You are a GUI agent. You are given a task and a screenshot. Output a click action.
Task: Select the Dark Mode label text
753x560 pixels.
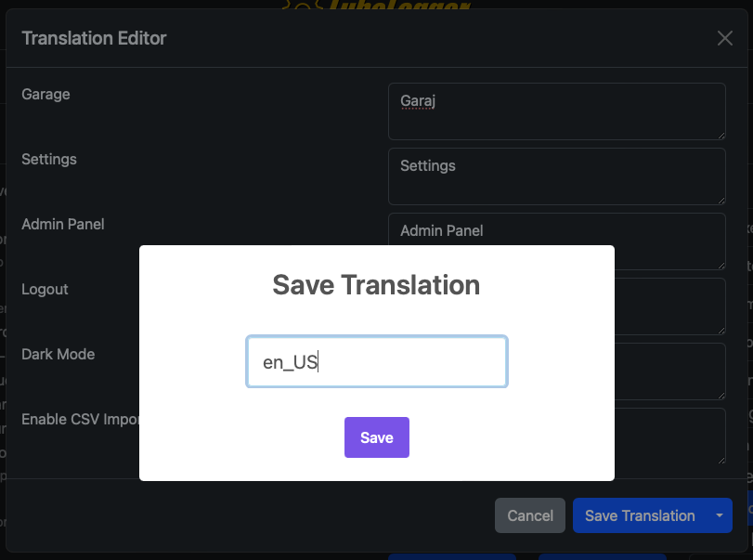[58, 354]
